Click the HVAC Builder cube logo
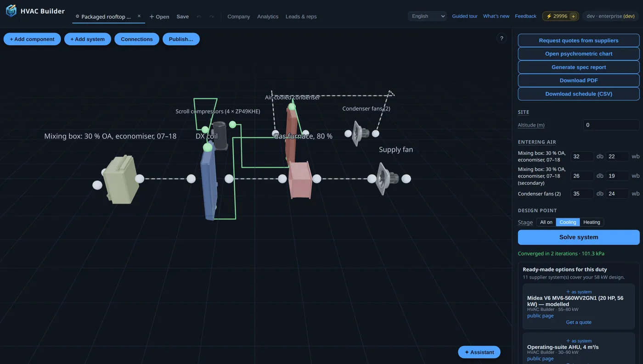The width and height of the screenshot is (643, 364). [11, 11]
